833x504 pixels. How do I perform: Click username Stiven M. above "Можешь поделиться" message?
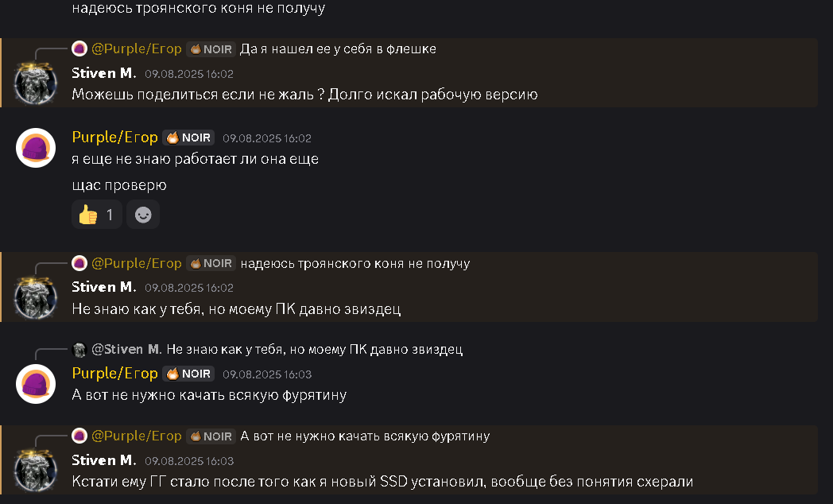tap(104, 72)
